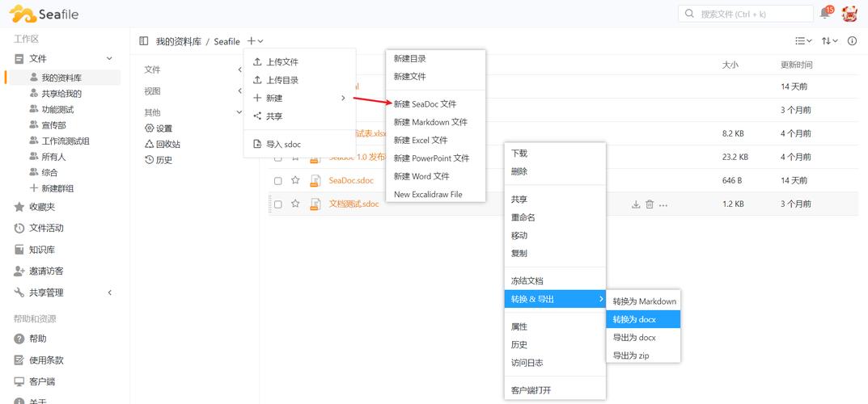Open 收藏夹 favorites

[42, 207]
